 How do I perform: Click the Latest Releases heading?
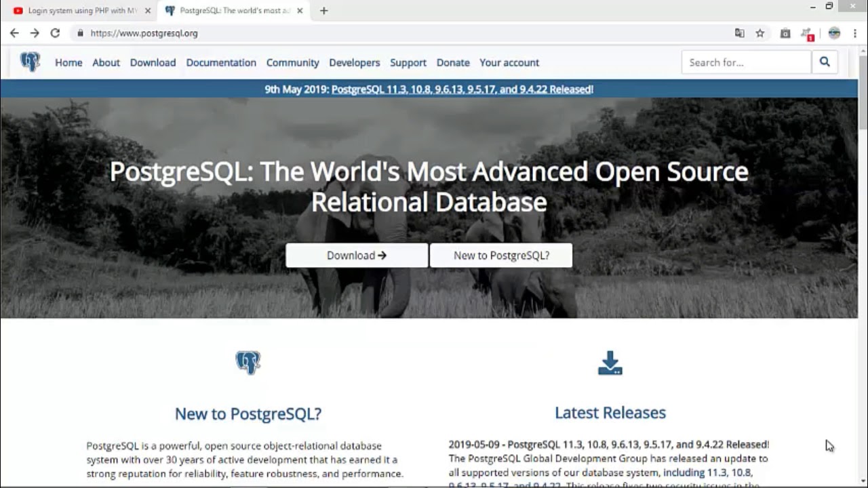click(x=610, y=413)
